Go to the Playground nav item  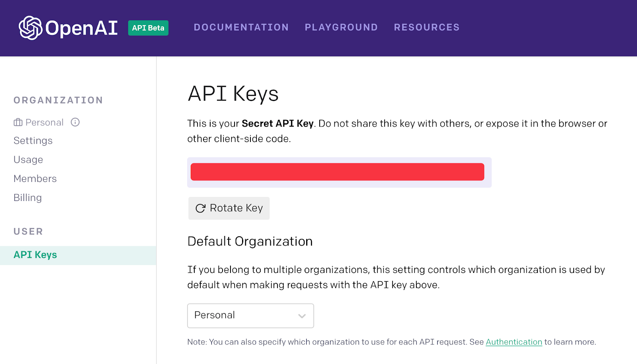tap(341, 27)
